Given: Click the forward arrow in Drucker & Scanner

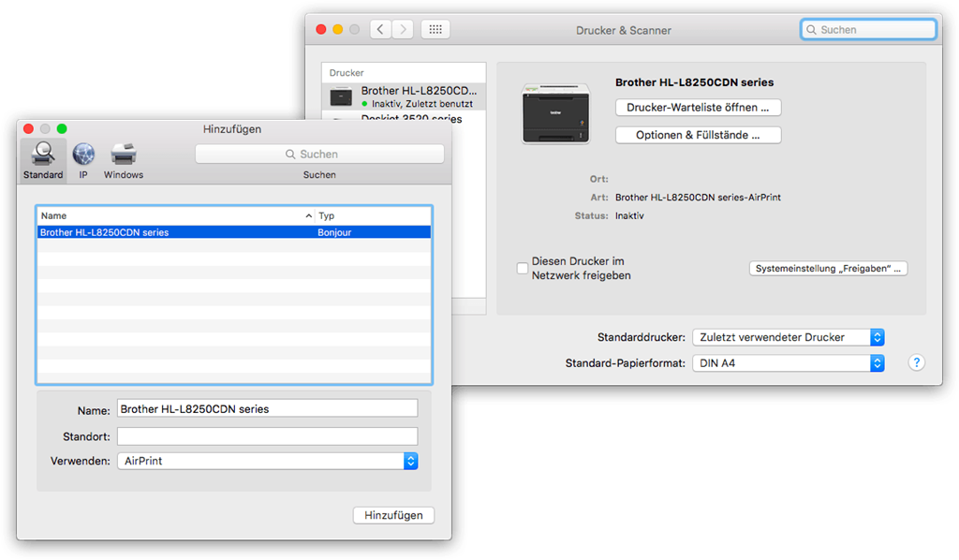Looking at the screenshot, I should tap(403, 29).
